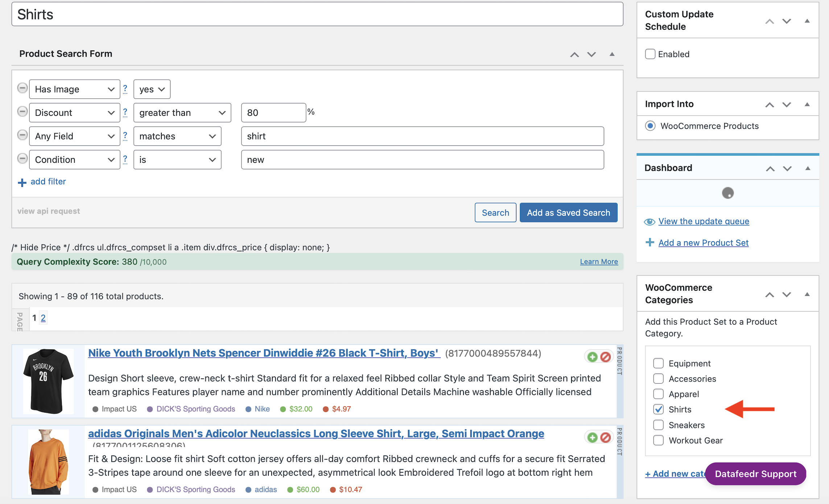Select WooCommerce Products radio option

coord(650,126)
